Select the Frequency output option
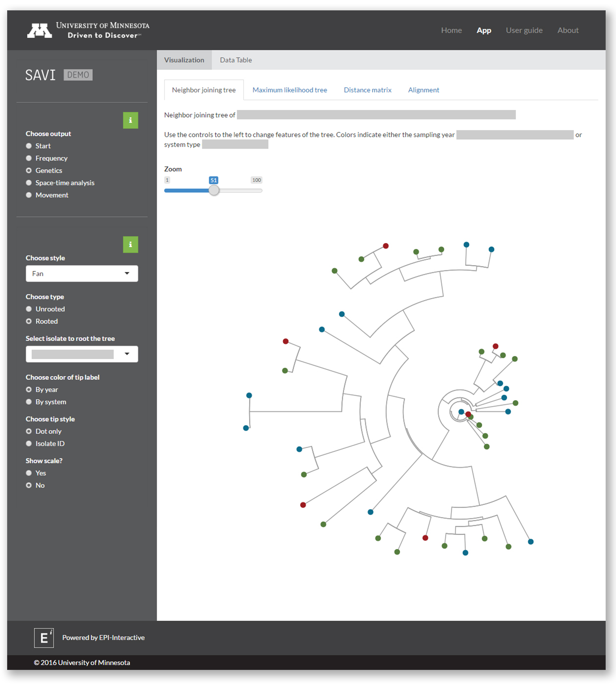The width and height of the screenshot is (616, 685). (29, 158)
